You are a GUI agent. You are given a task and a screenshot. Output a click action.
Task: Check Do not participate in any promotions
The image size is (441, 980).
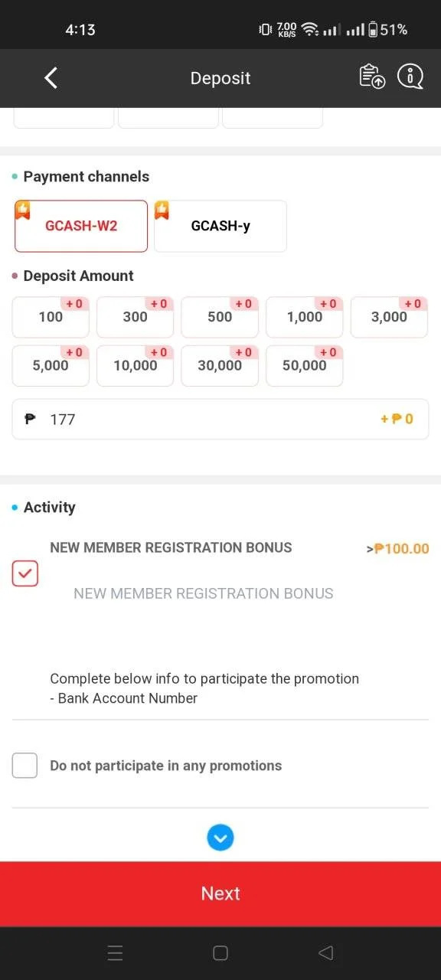click(25, 766)
